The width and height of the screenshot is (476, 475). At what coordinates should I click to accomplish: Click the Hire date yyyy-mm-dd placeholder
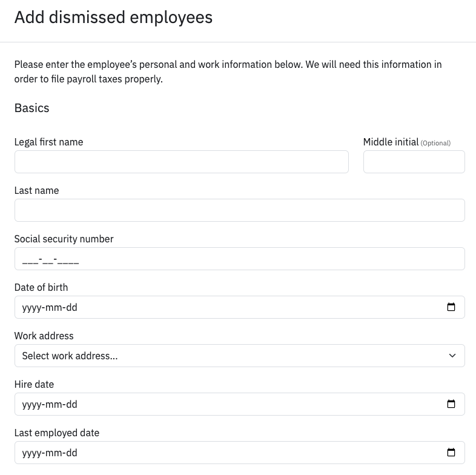point(50,404)
